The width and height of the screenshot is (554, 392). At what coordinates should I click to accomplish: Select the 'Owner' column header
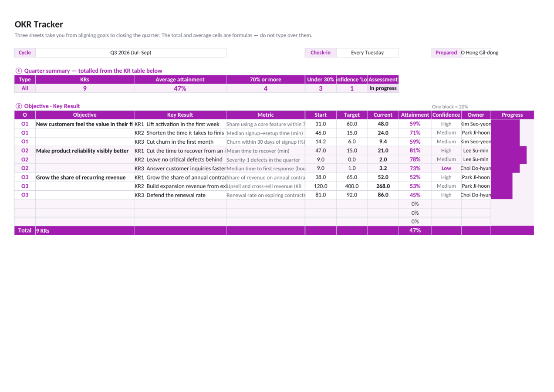476,115
